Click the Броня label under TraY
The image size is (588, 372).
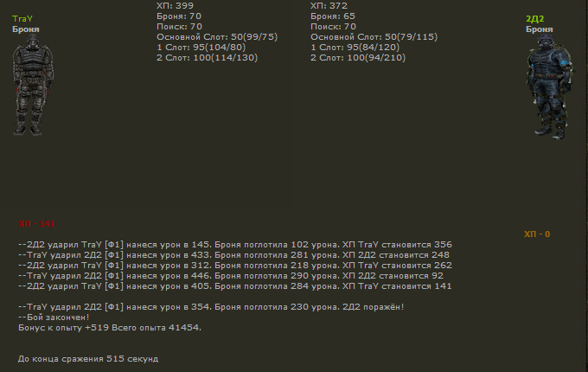[26, 29]
